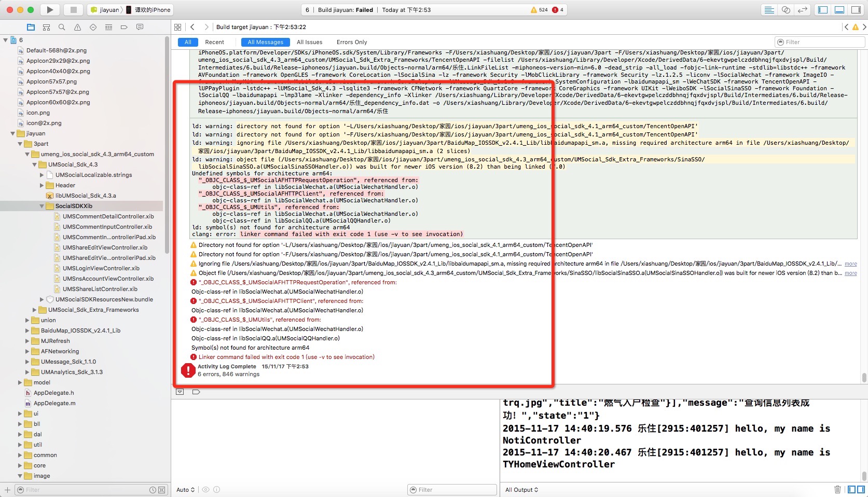The width and height of the screenshot is (868, 497).
Task: Show only recent files filter icon
Action: pos(153,490)
